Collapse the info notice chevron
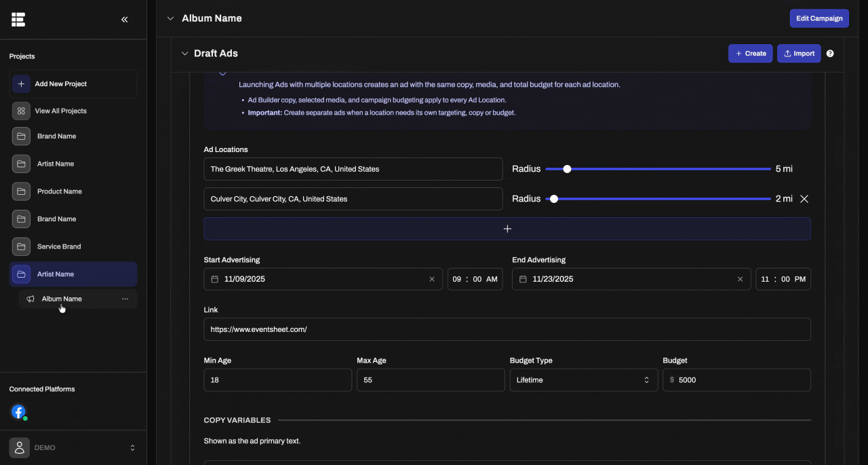Screen dimensions: 868x465 coord(222,73)
